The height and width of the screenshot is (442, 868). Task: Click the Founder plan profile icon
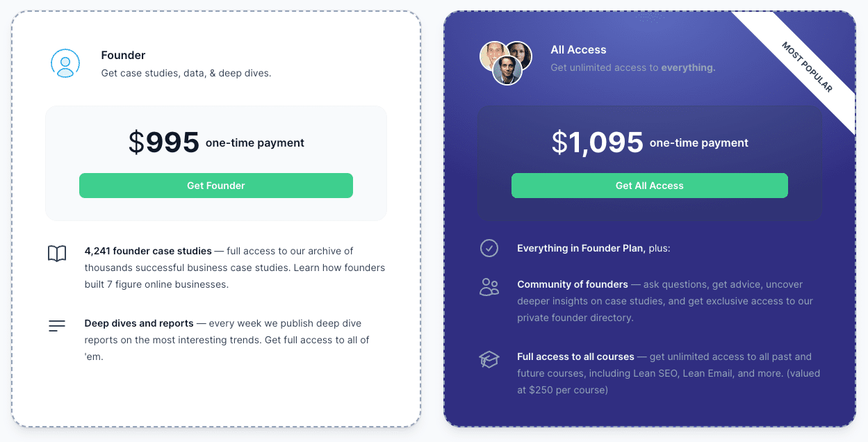pos(65,63)
